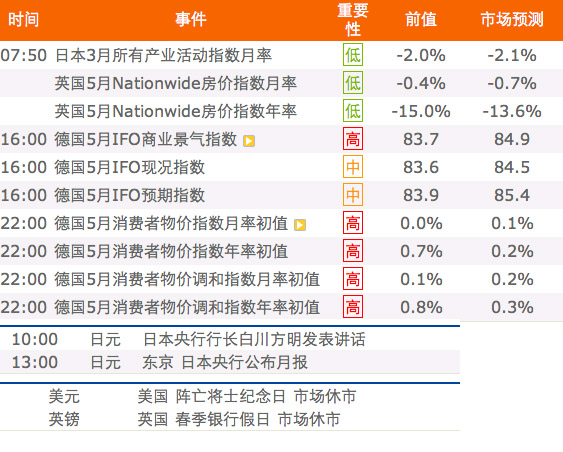This screenshot has height=452, width=563.
Task: Click the 高 badge for 消费者物价指数年率初值
Action: [353, 251]
